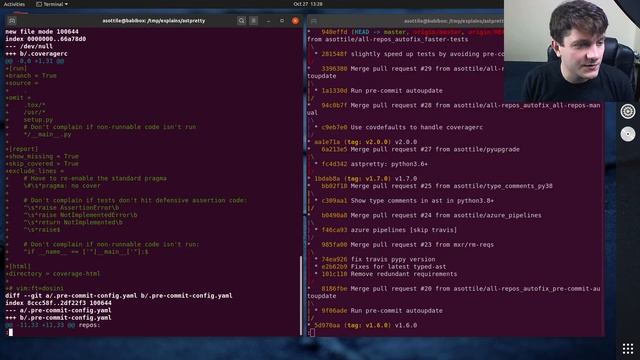Open hamburger menu in left terminal

(x=253, y=20)
